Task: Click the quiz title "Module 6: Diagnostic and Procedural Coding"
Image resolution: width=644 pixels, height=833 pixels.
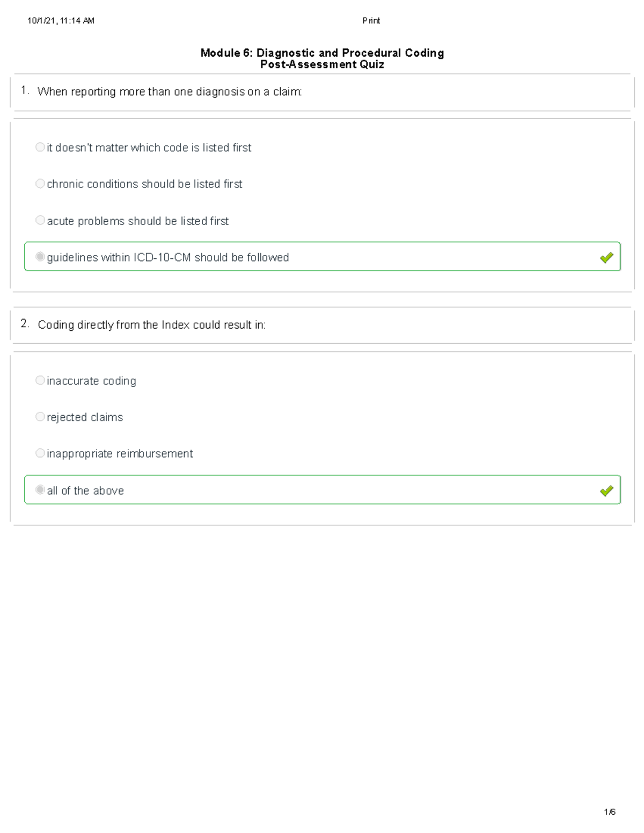Action: point(321,53)
